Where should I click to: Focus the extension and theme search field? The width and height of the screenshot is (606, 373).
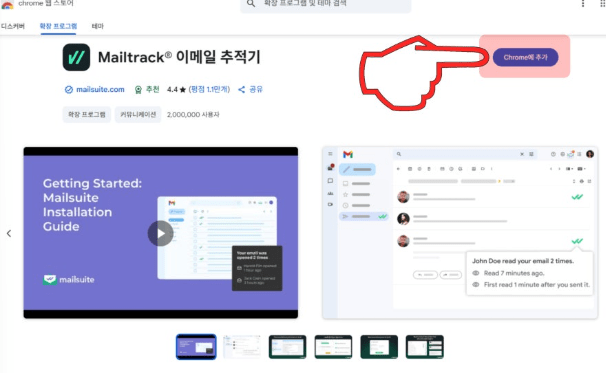point(325,5)
